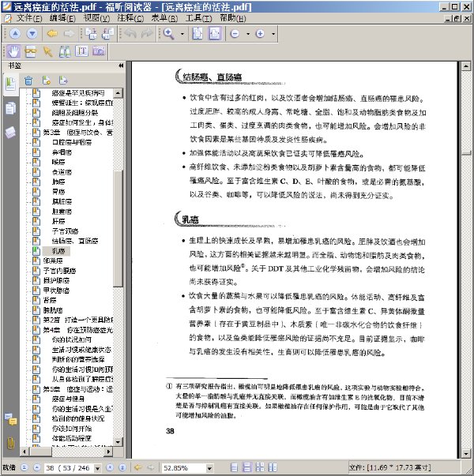Open the layers side panel tab

click(10, 133)
